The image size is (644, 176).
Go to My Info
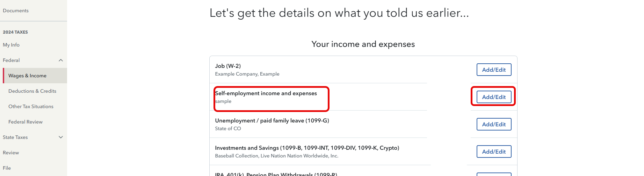pos(11,45)
